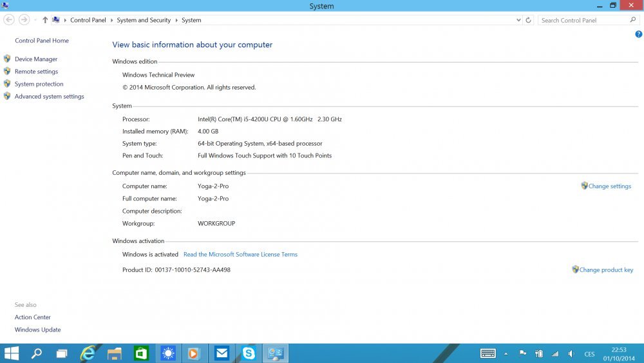Refresh the System page

point(529,20)
